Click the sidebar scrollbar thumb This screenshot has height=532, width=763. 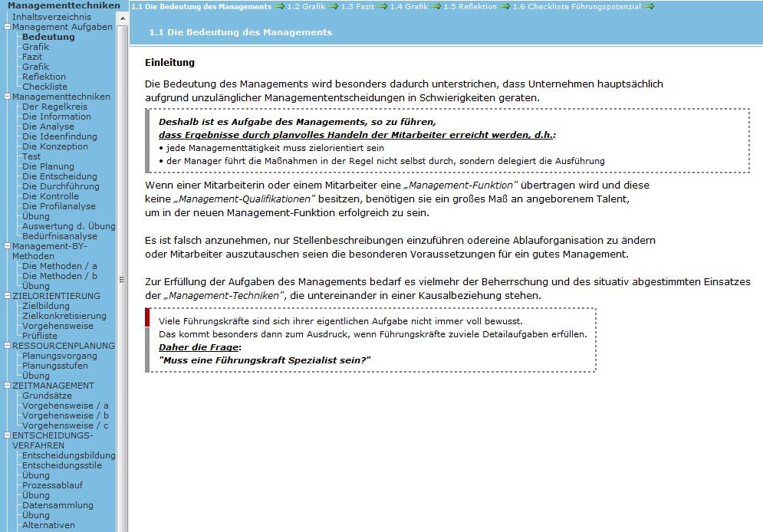pyautogui.click(x=123, y=279)
